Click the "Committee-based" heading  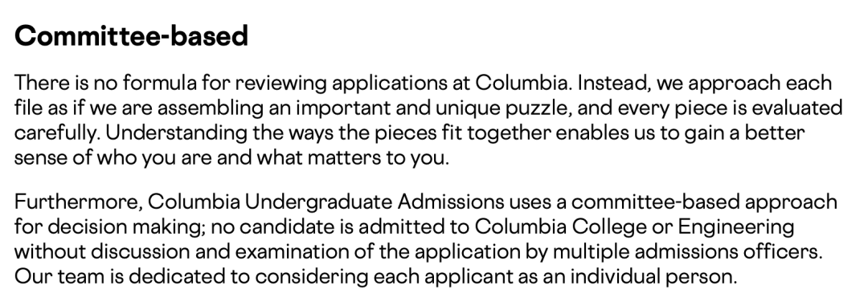pos(131,36)
